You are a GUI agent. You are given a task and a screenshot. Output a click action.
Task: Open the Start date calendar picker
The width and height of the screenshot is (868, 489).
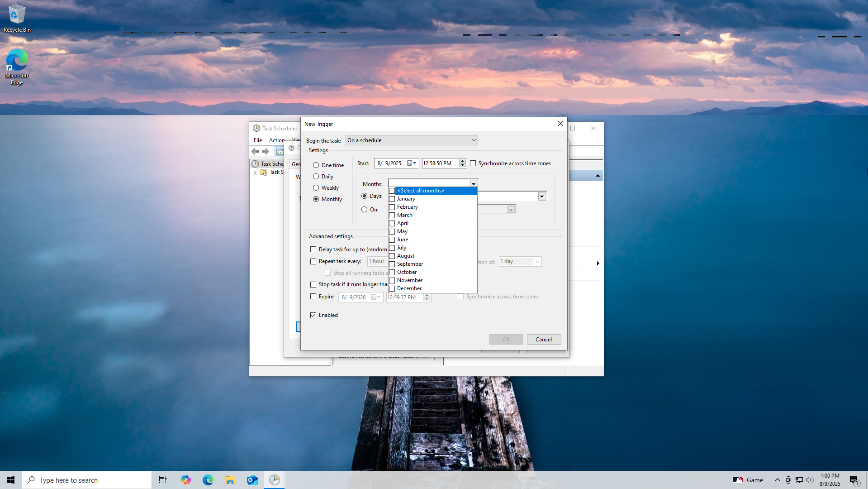pyautogui.click(x=412, y=163)
